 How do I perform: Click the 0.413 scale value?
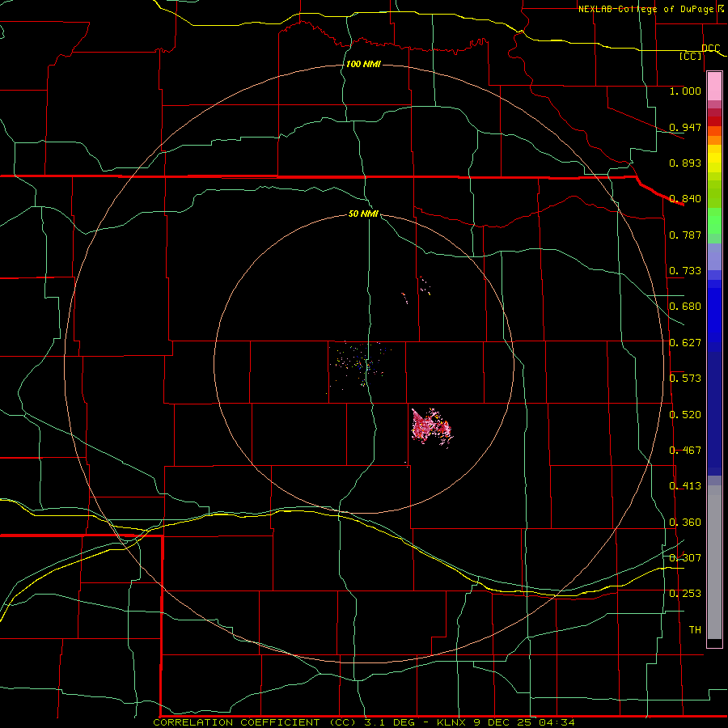pos(685,486)
